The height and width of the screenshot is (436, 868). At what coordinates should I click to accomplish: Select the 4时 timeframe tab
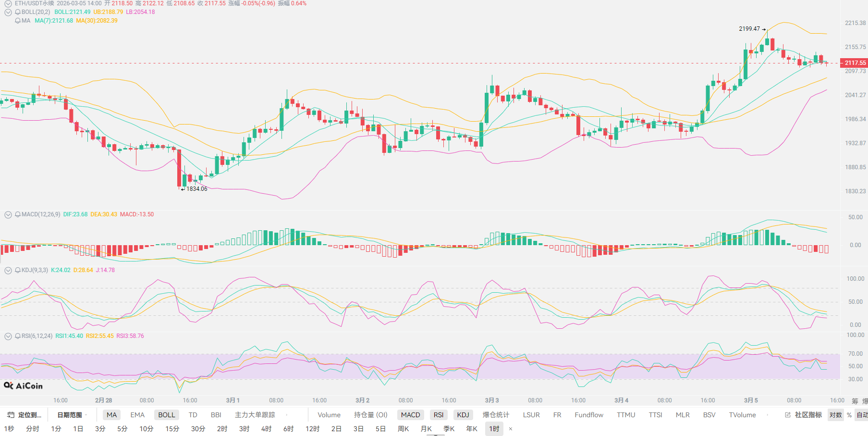point(266,429)
